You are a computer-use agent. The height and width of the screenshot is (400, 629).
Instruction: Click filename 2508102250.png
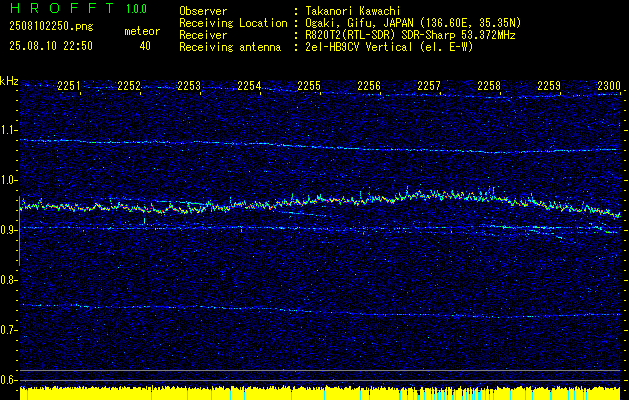coord(51,27)
